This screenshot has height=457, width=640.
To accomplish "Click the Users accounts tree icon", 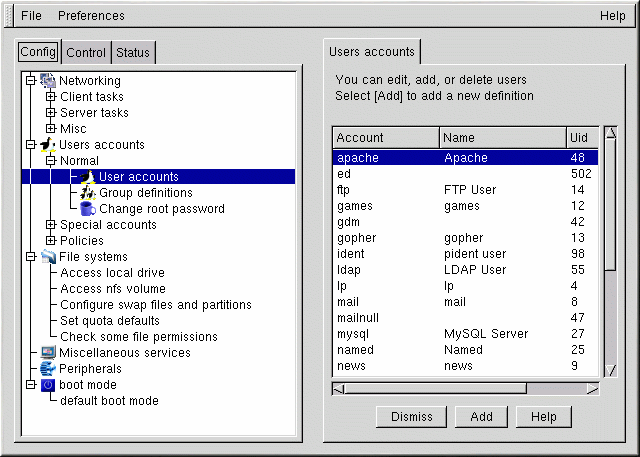I will 48,145.
